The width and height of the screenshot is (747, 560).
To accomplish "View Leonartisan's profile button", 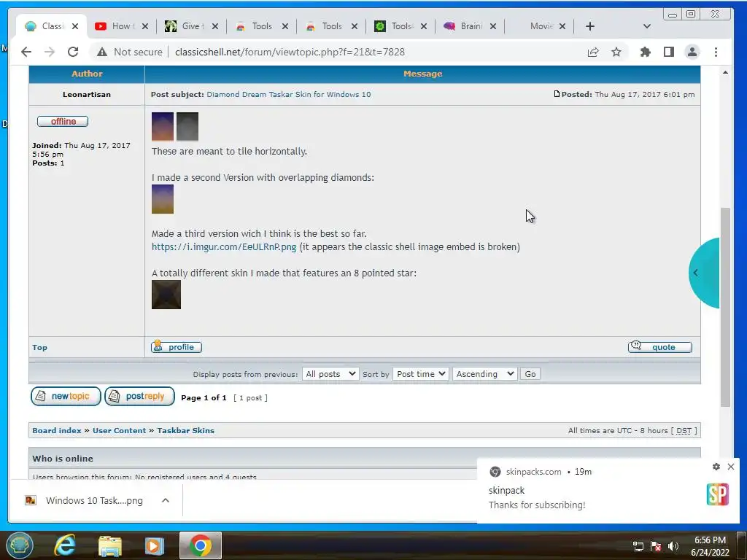I will pos(177,346).
